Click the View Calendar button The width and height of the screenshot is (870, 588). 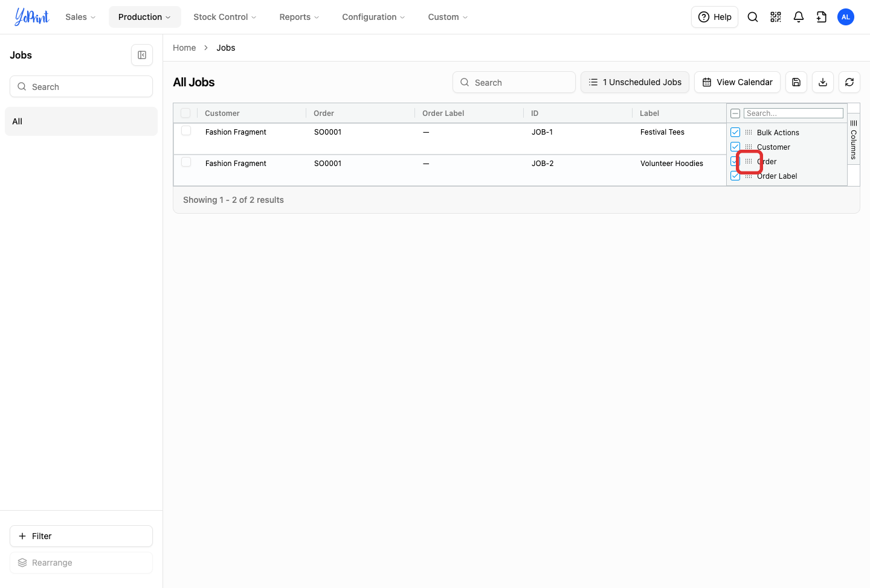[x=737, y=82]
